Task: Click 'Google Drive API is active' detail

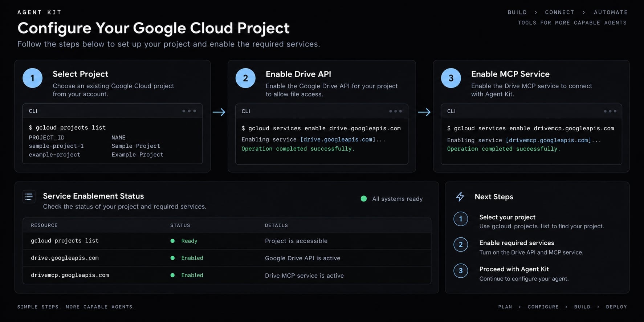Action: coord(302,258)
